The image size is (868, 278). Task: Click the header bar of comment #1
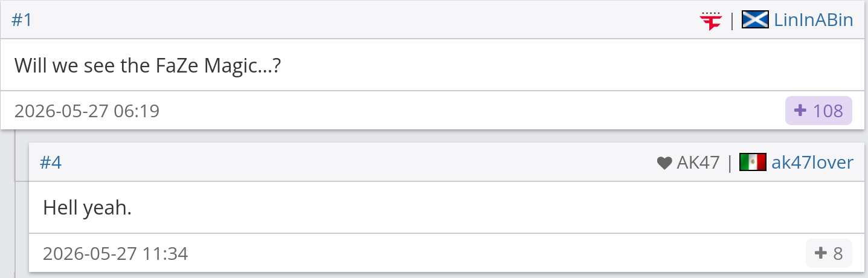click(434, 20)
